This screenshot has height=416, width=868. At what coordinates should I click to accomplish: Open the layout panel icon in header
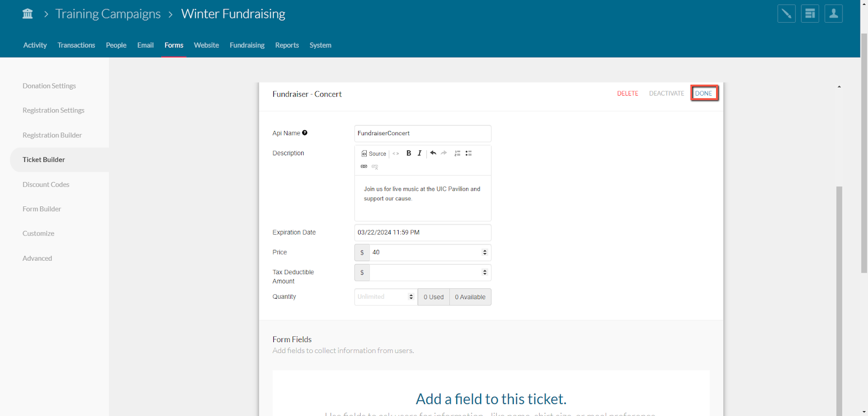[x=810, y=14]
